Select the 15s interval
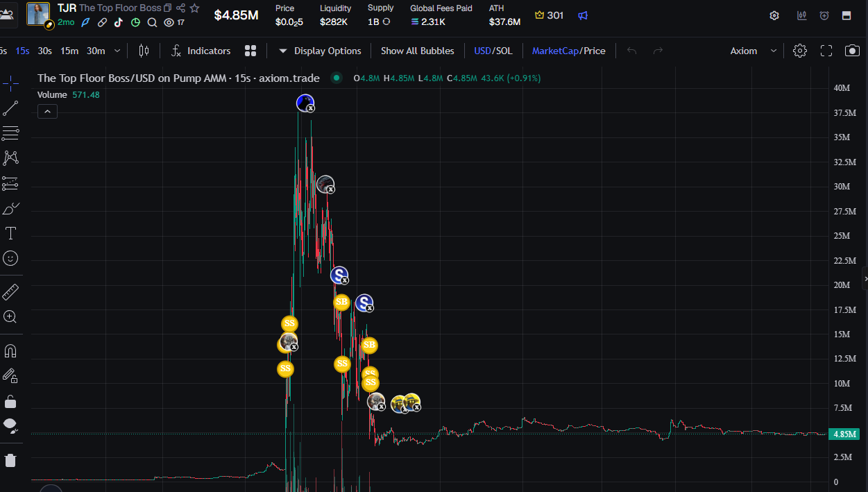 click(x=23, y=51)
